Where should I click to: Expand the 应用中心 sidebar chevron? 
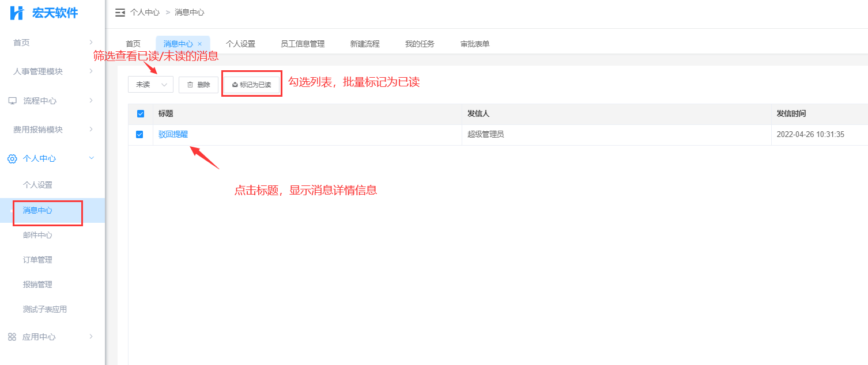[x=91, y=337]
